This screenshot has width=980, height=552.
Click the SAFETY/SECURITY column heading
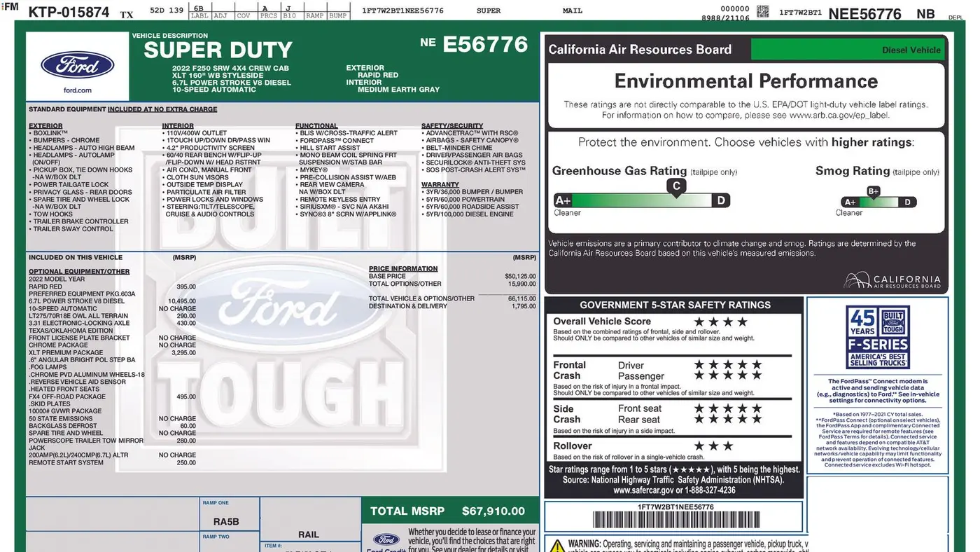pos(452,125)
